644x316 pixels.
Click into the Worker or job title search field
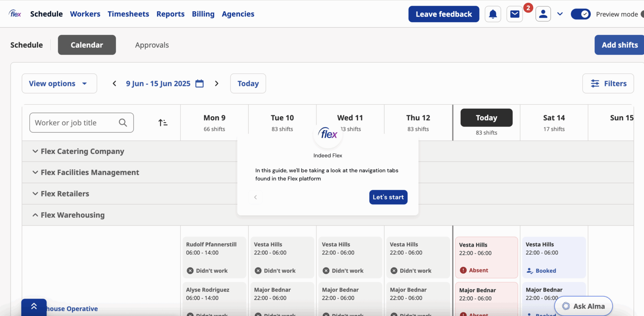coord(82,123)
